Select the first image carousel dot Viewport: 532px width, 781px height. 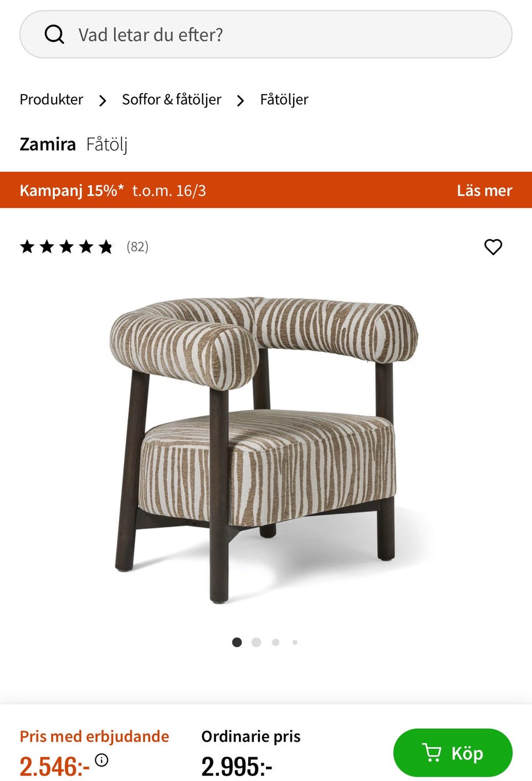[x=237, y=642]
